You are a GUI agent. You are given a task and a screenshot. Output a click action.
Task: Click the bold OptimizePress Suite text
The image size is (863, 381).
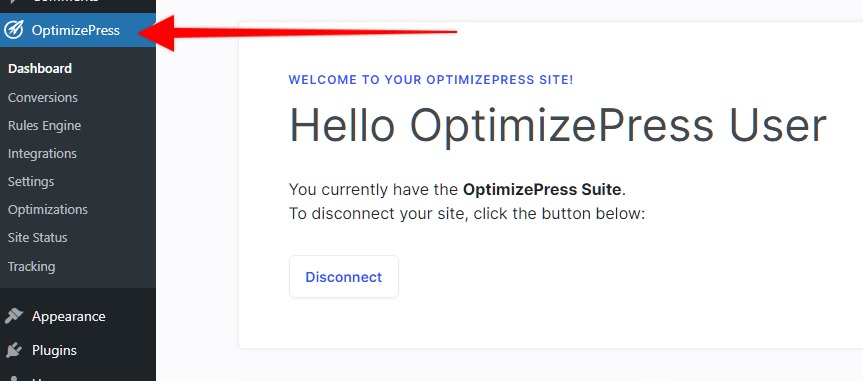(542, 190)
